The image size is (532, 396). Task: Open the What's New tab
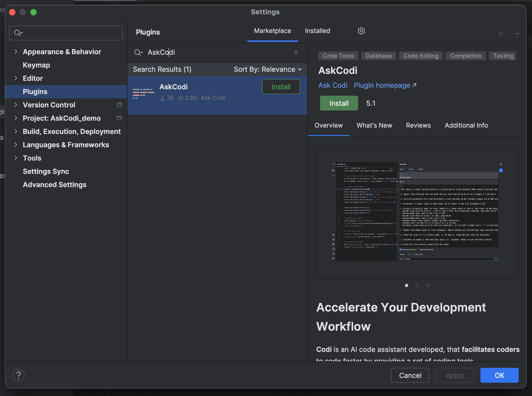(x=374, y=125)
